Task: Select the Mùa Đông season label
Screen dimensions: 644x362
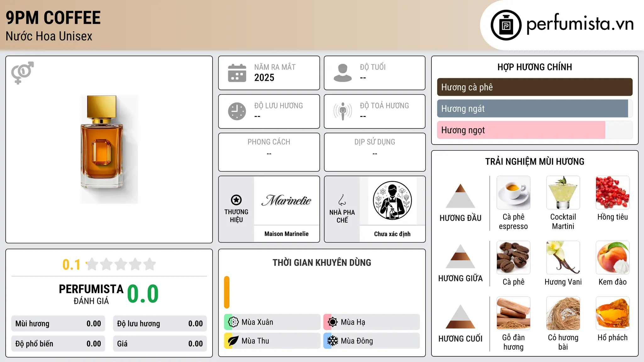Action: point(357,341)
